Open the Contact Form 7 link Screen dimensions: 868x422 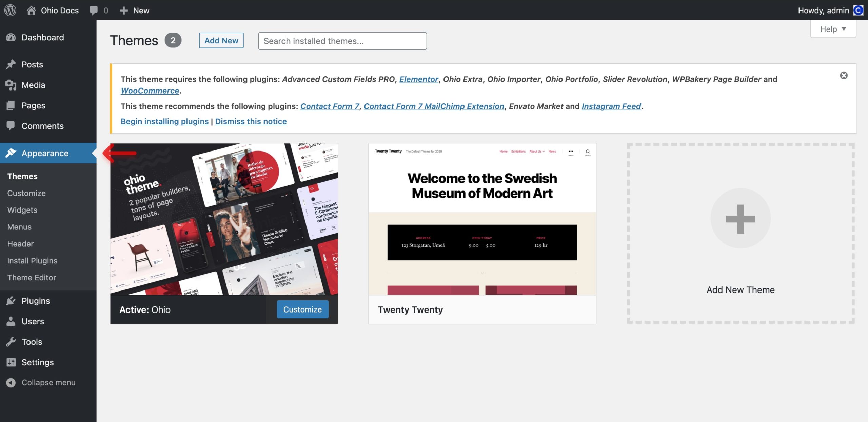tap(330, 106)
